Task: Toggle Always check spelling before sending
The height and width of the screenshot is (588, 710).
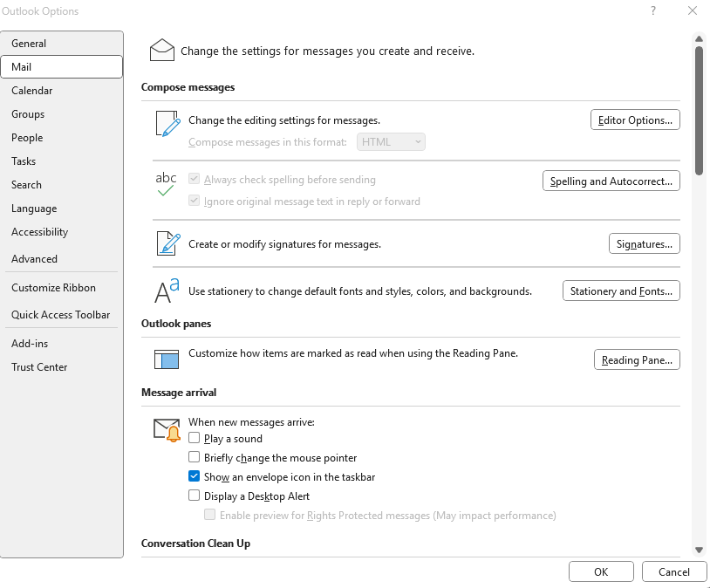Action: point(194,179)
